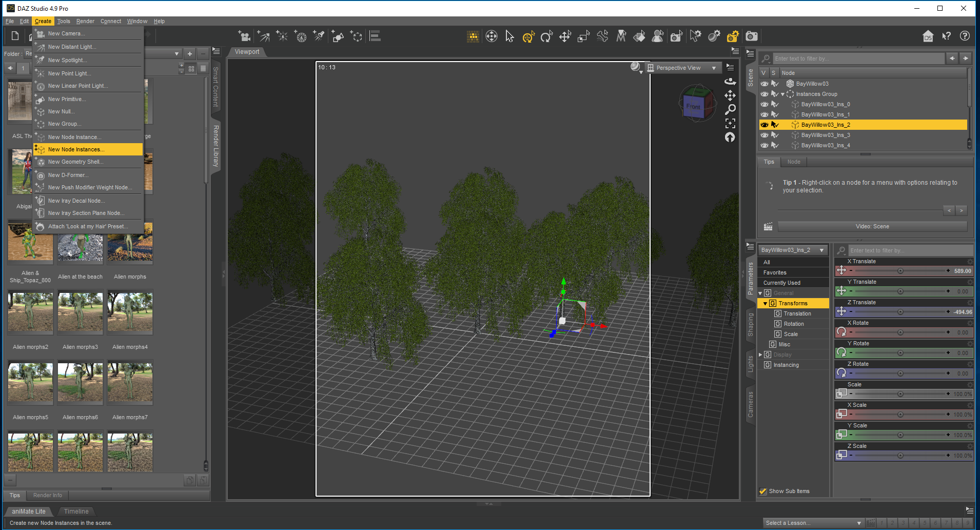Image resolution: width=980 pixels, height=530 pixels.
Task: Click the Create New Null toolbar icon
Action: (357, 36)
